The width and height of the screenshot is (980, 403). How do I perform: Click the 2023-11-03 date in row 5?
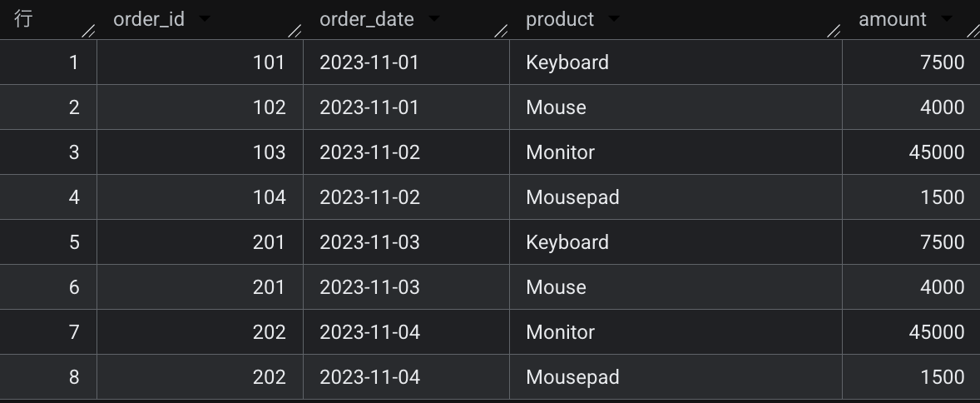point(406,242)
